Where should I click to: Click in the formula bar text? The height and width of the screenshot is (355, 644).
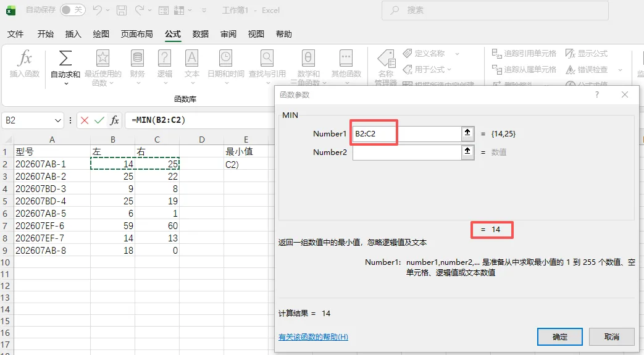pyautogui.click(x=158, y=120)
